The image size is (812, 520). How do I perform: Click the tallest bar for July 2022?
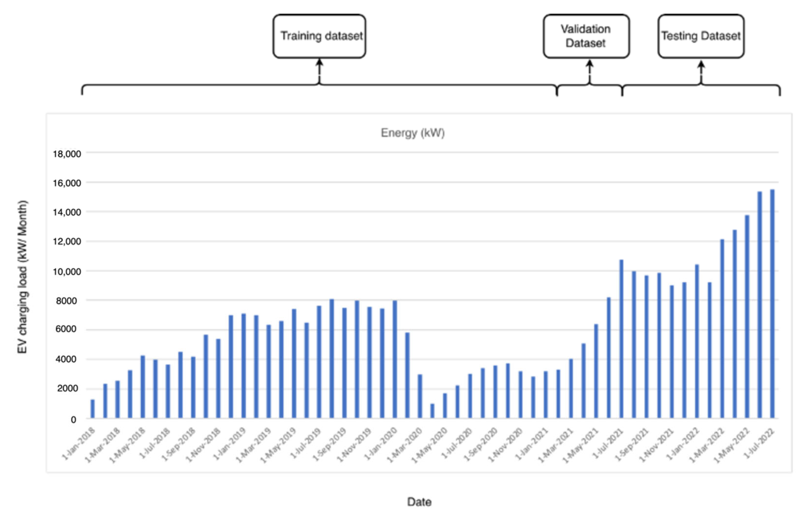click(x=772, y=304)
